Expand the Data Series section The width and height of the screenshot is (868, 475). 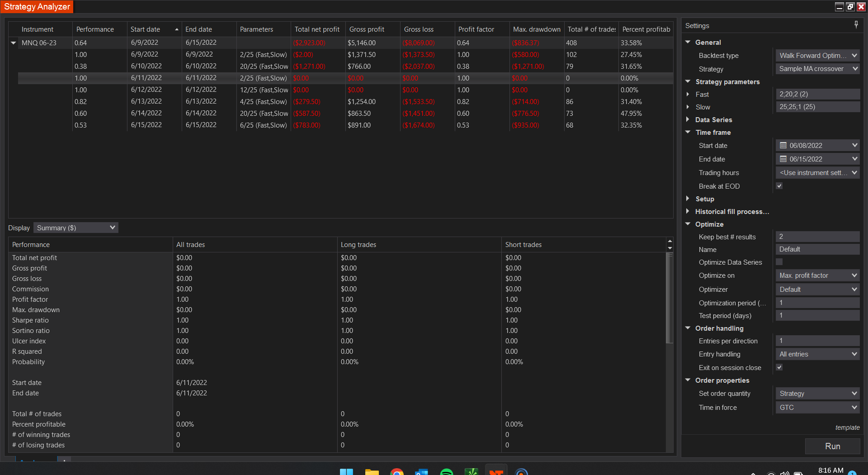point(688,119)
